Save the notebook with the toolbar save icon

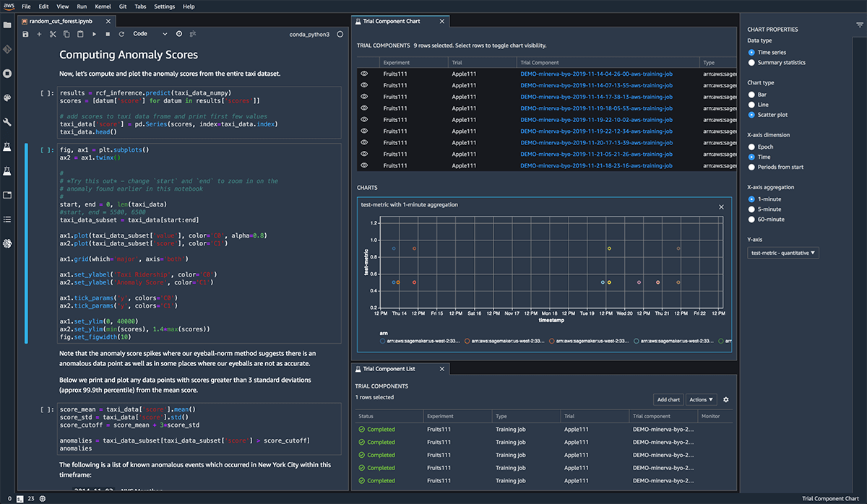pos(26,34)
